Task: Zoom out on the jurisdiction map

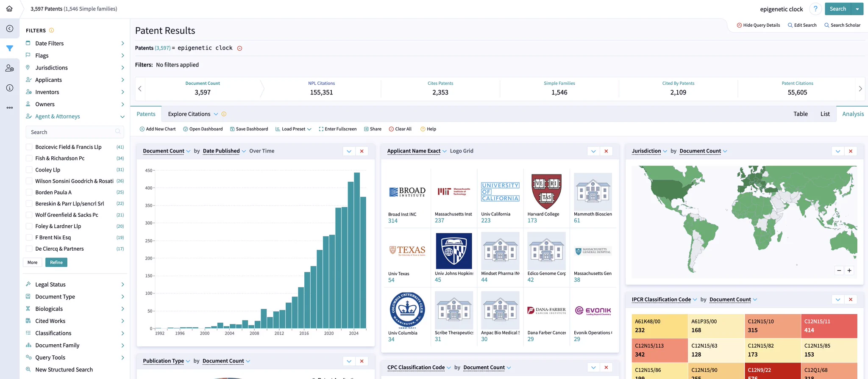Action: click(x=839, y=271)
